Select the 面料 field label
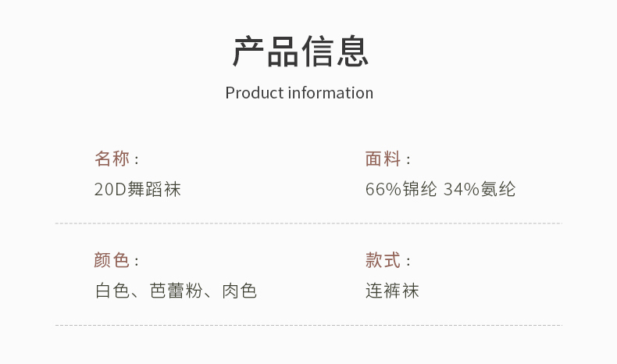Viewport: 617px width, 364px height. [383, 159]
